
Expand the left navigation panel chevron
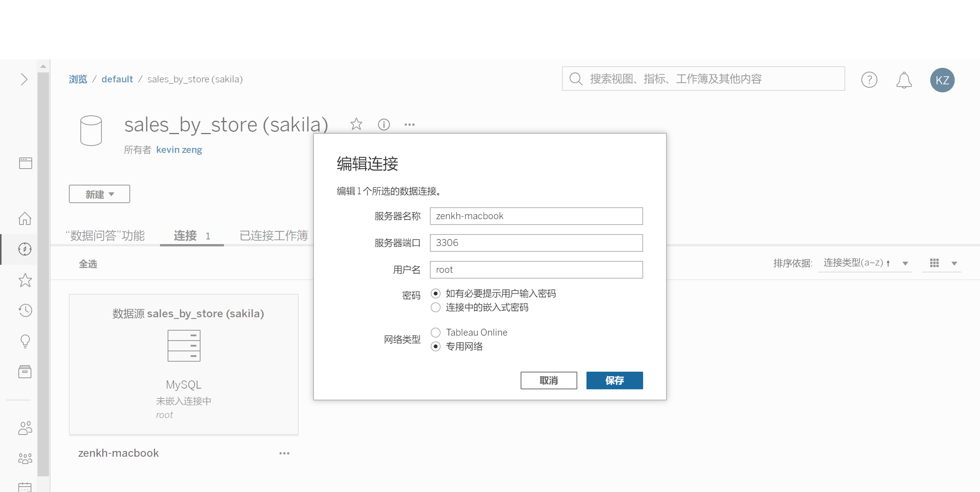24,79
